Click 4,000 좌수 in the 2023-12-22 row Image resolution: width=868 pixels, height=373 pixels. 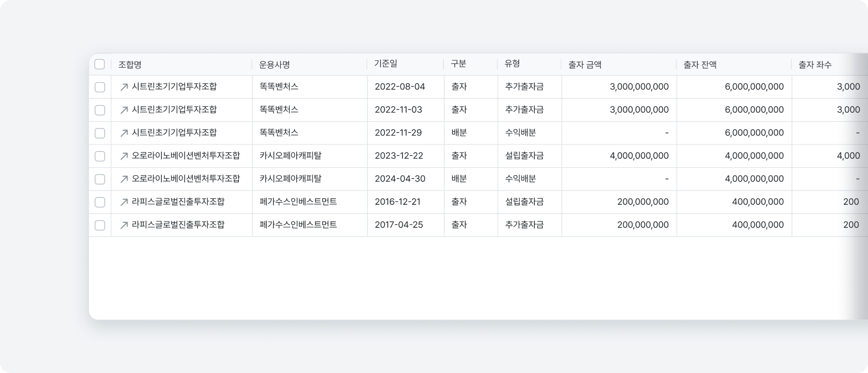(848, 156)
